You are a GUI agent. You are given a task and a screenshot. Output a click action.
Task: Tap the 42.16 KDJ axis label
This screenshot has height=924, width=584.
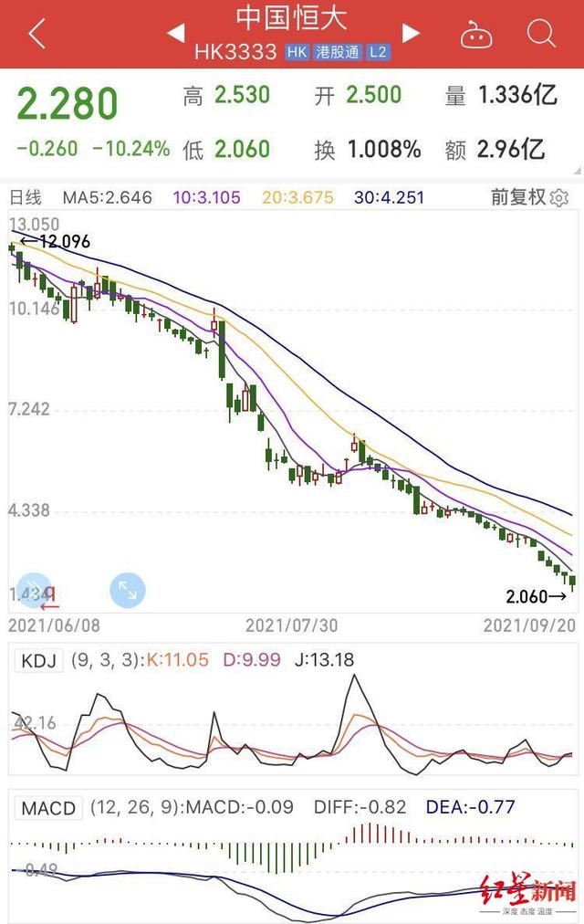[35, 722]
